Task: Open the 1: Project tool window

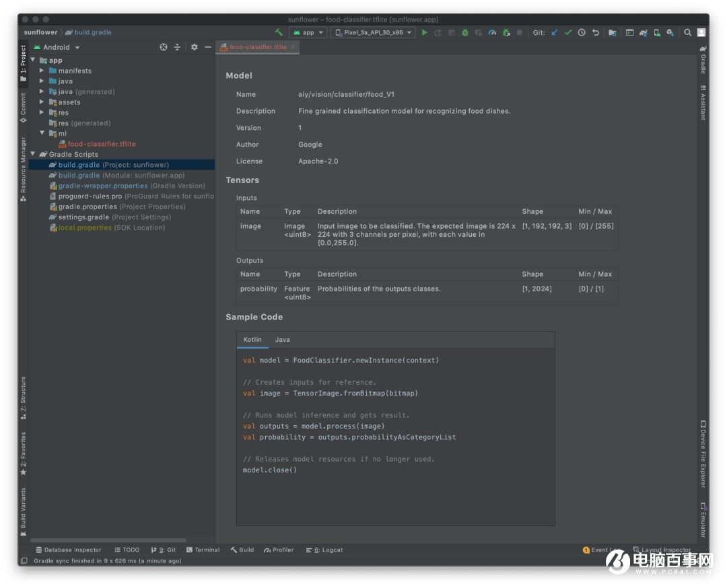Action: (x=23, y=64)
